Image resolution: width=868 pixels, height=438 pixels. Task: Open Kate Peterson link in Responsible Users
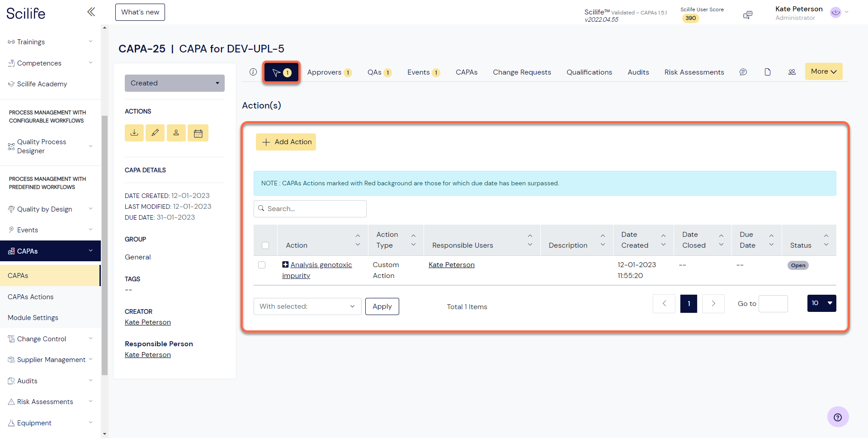pyautogui.click(x=452, y=265)
